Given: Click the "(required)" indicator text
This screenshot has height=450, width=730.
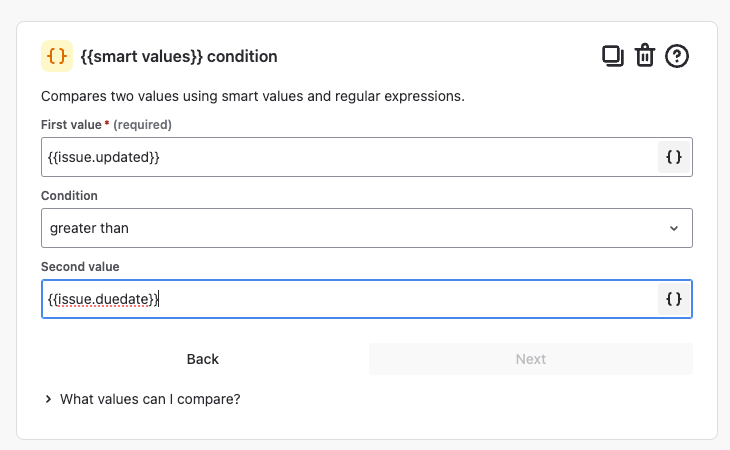Looking at the screenshot, I should pyautogui.click(x=142, y=125).
